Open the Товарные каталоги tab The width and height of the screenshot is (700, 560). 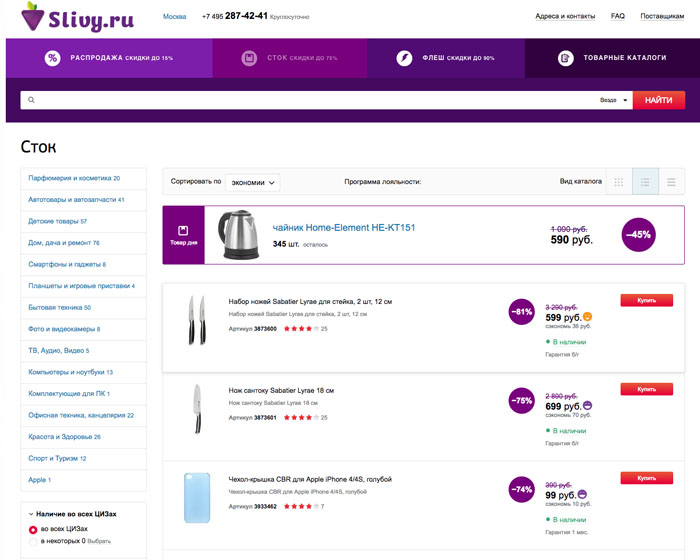[612, 58]
